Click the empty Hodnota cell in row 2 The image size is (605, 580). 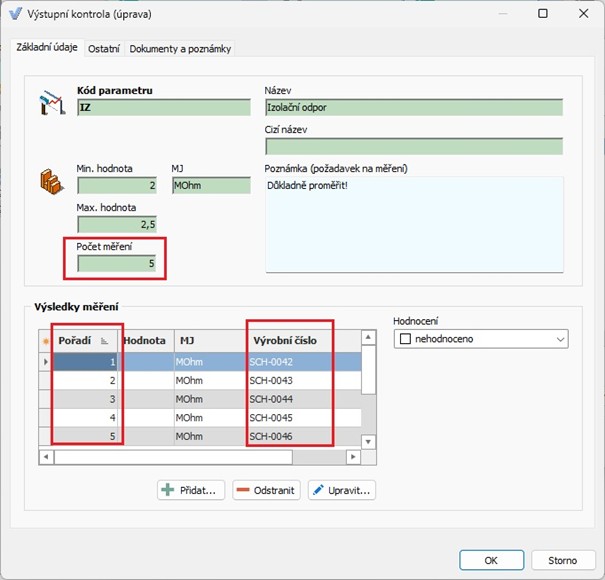coord(146,380)
